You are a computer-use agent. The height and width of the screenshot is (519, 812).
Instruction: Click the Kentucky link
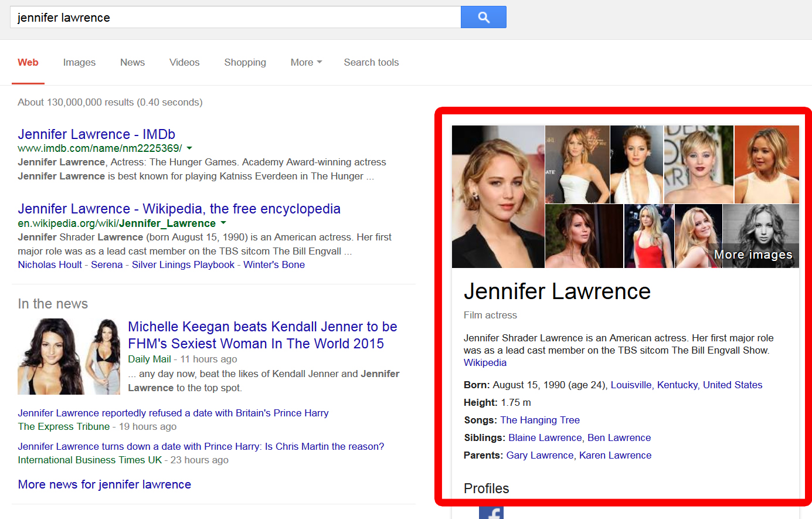point(677,385)
